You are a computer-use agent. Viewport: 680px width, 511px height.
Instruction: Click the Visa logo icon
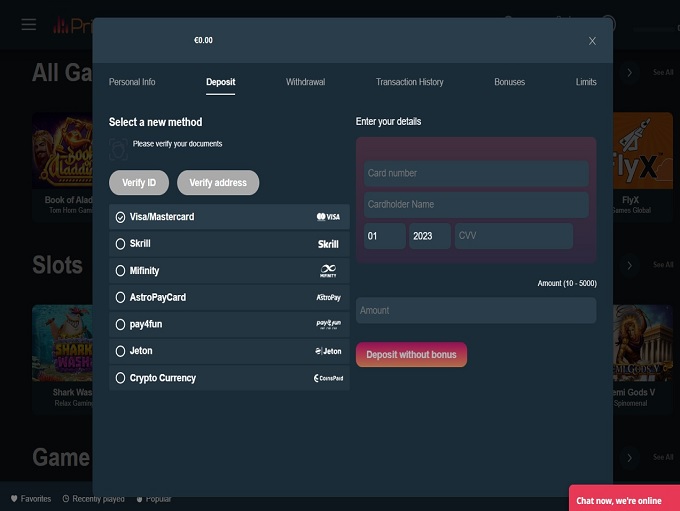328,217
